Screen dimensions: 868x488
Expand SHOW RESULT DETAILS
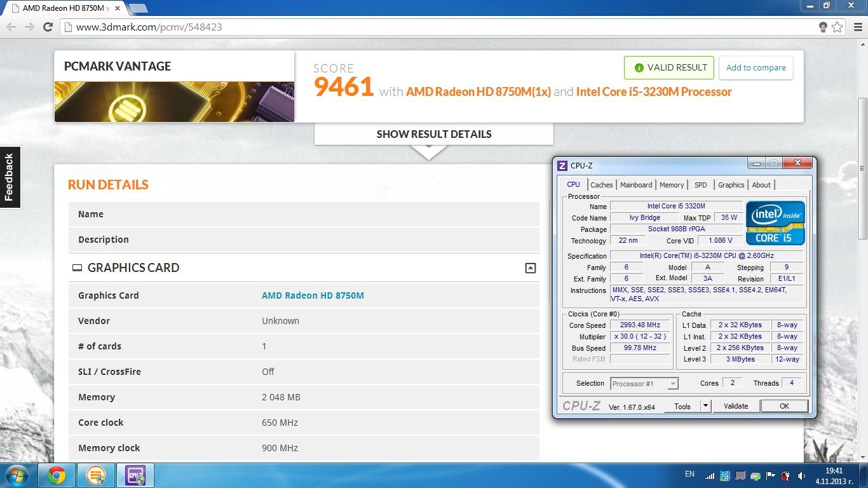pyautogui.click(x=434, y=134)
